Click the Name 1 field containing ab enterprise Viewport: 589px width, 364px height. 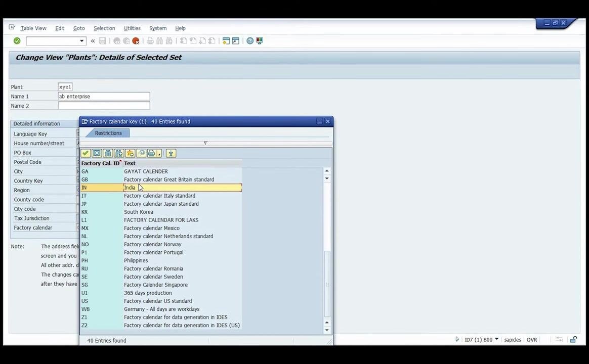pos(104,97)
